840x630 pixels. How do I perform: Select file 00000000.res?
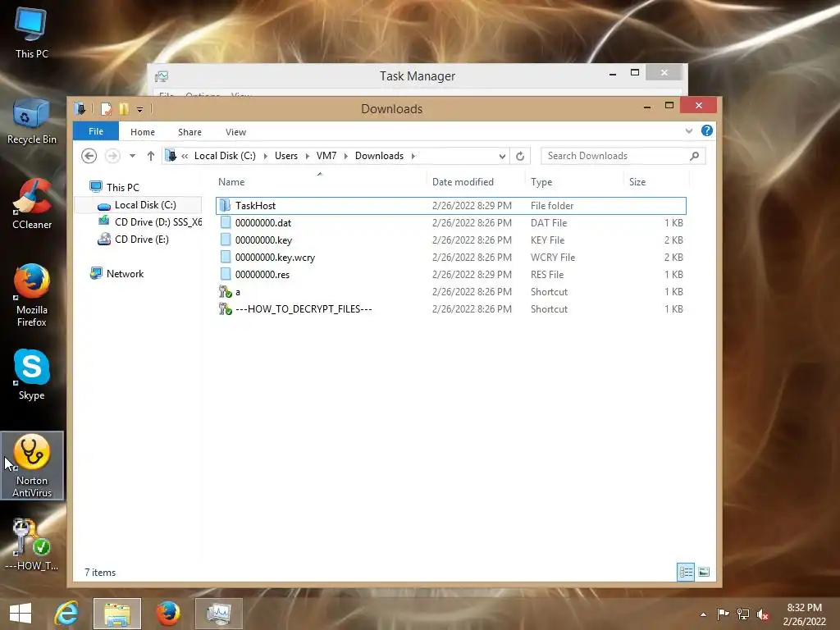(x=450, y=274)
